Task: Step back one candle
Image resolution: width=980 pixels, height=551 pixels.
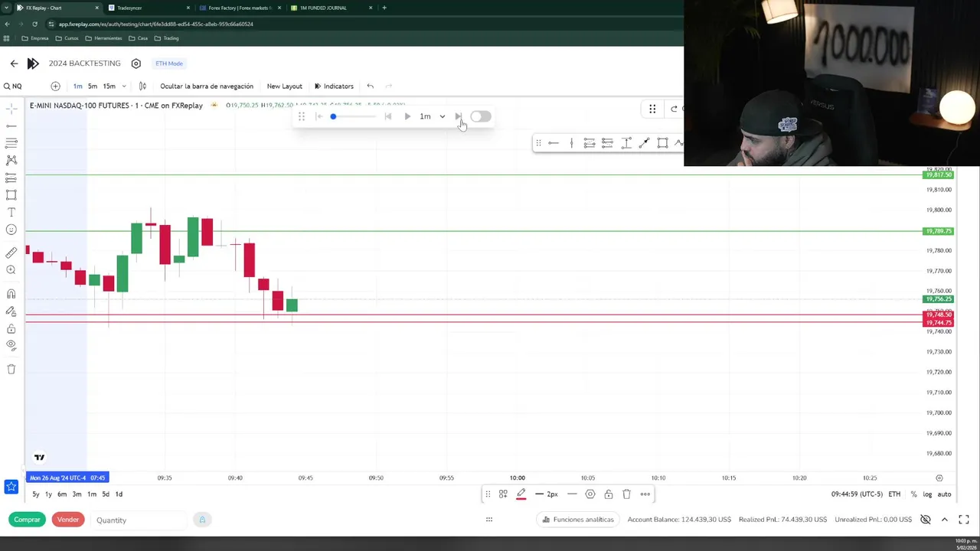Action: pos(387,116)
